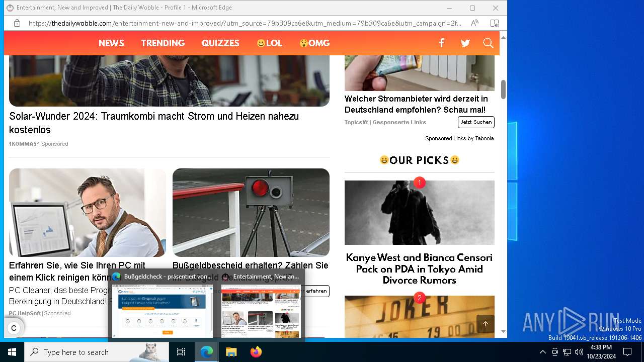
Task: Click the round C consent badge
Action: point(14,328)
